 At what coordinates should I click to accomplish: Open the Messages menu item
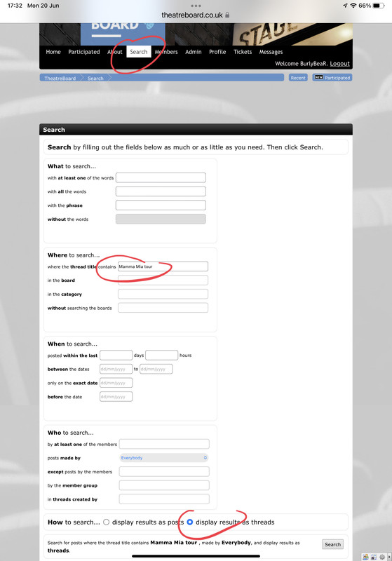pyautogui.click(x=271, y=52)
